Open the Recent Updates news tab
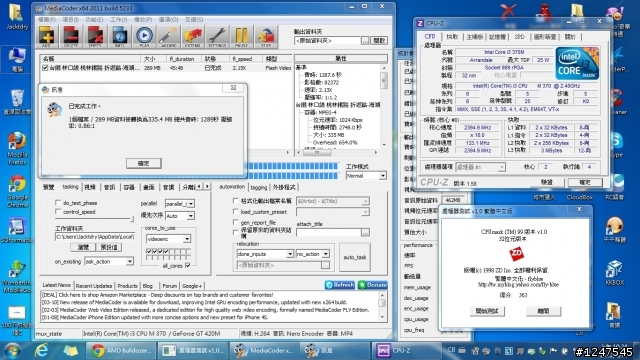Screen dimensions: 640x360 pos(94,286)
